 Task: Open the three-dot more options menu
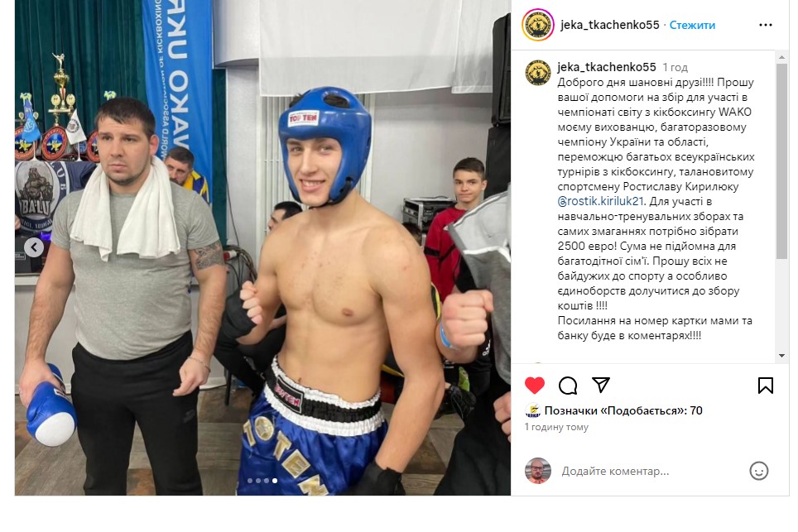click(766, 25)
